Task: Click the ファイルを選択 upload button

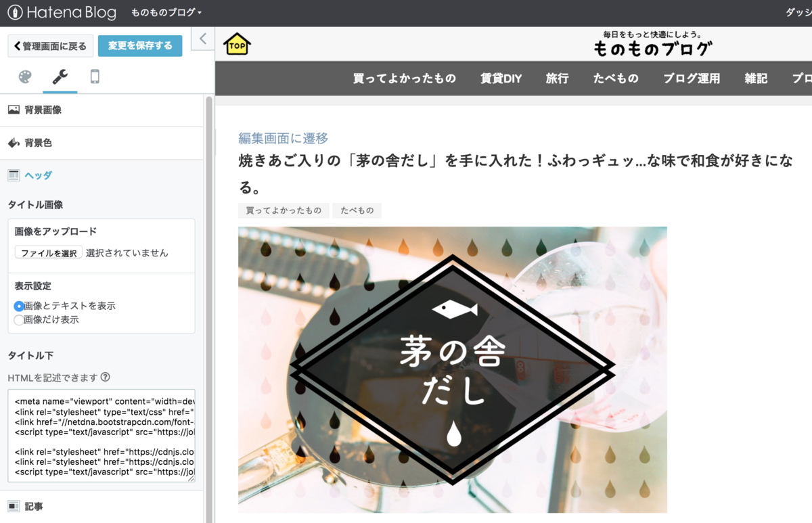Action: pos(49,253)
